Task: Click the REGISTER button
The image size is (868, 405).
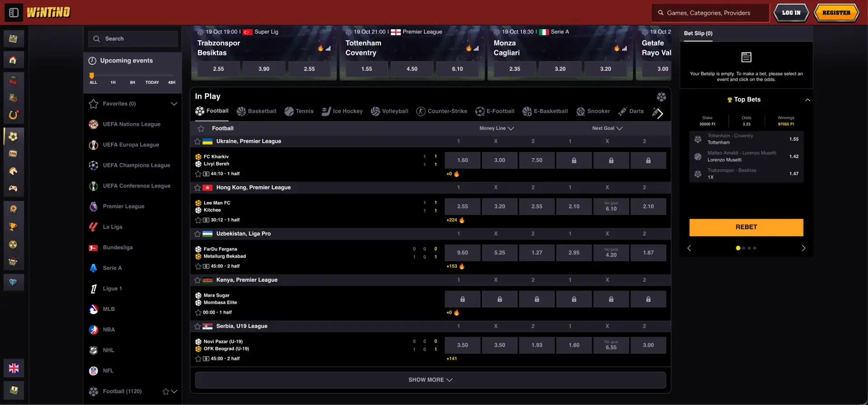Action: point(836,13)
